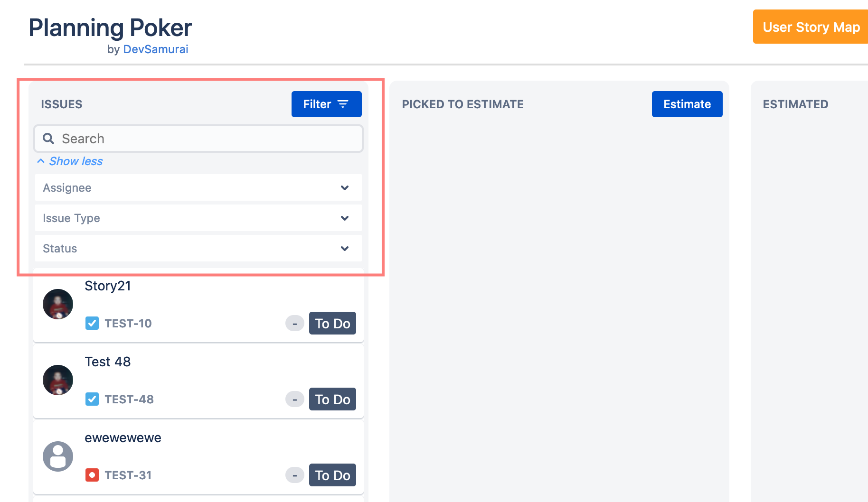This screenshot has width=868, height=502.
Task: Open the User Story Map
Action: coord(811,27)
